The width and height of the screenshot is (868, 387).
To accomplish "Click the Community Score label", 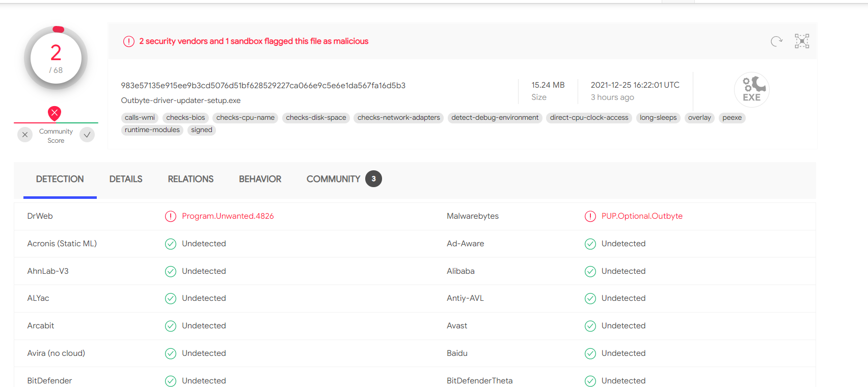I will [x=56, y=136].
